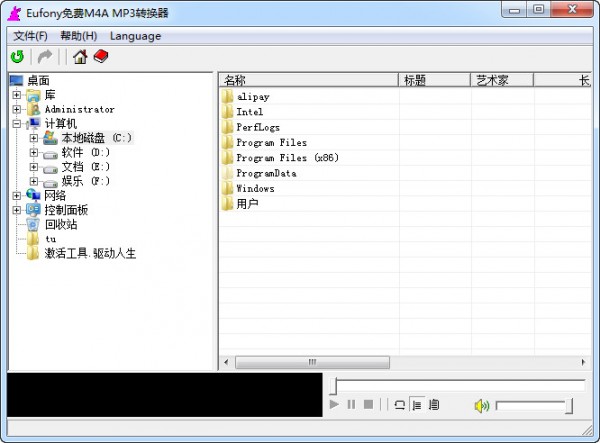This screenshot has height=443, width=600.
Task: Click the Eufony app logo in title bar
Action: (15, 13)
